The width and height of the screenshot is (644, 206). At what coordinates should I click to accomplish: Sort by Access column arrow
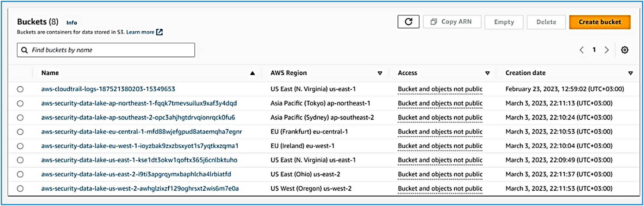click(x=487, y=73)
